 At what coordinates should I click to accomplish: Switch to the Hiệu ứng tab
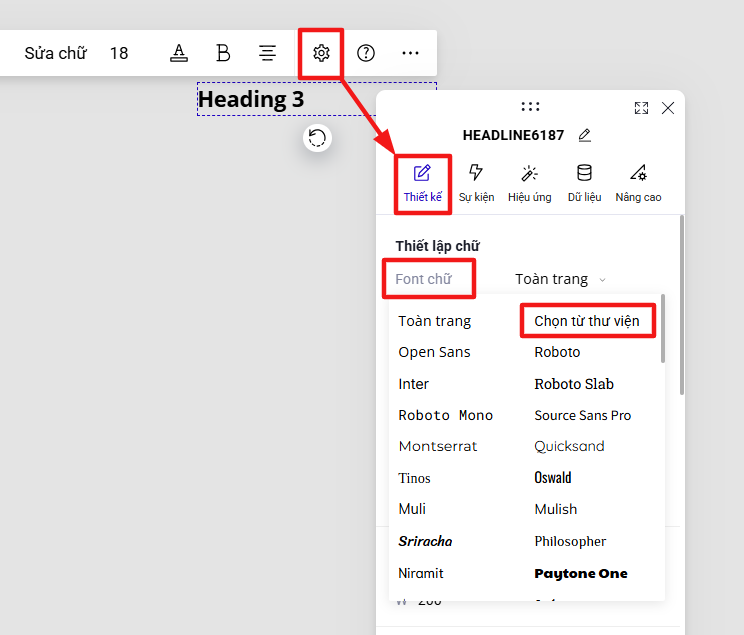coord(530,184)
